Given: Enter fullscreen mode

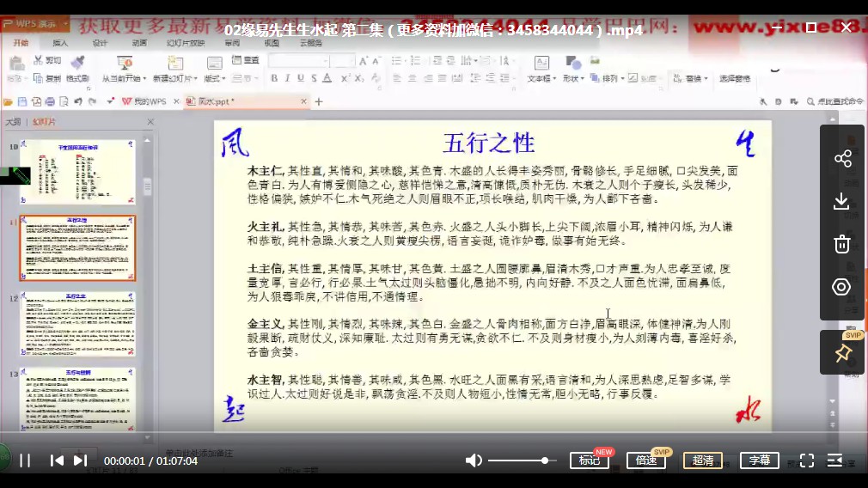Looking at the screenshot, I should coord(807,461).
